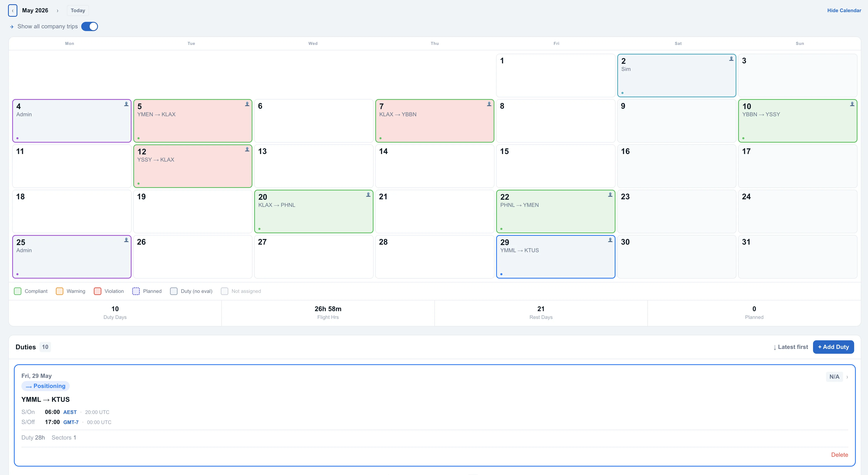Click the Today button
This screenshot has height=475, width=868.
[x=78, y=10]
